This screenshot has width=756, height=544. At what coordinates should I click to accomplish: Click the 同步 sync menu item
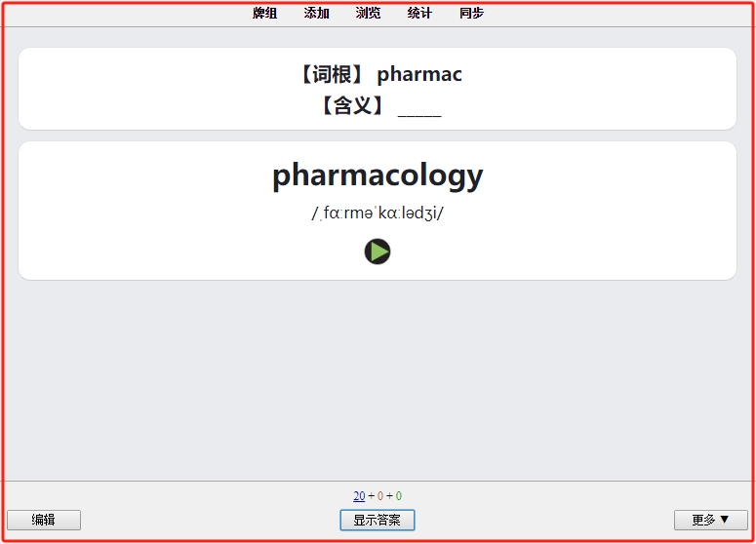(x=471, y=13)
